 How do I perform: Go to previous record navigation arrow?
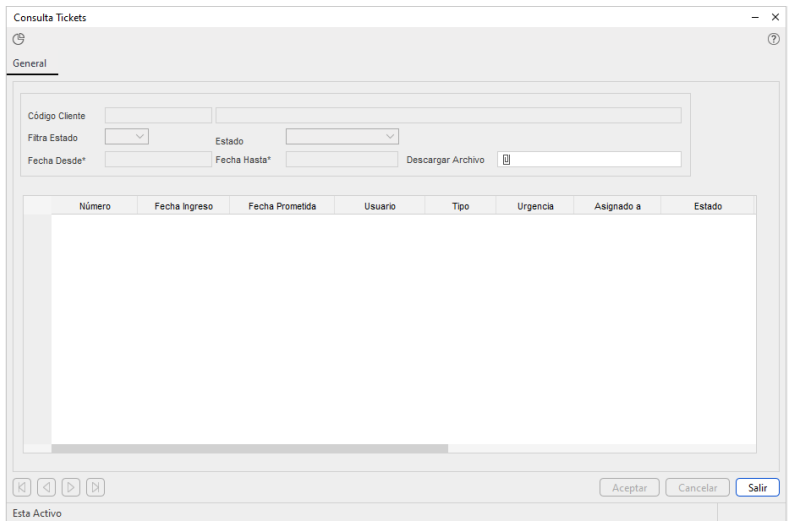(46, 487)
